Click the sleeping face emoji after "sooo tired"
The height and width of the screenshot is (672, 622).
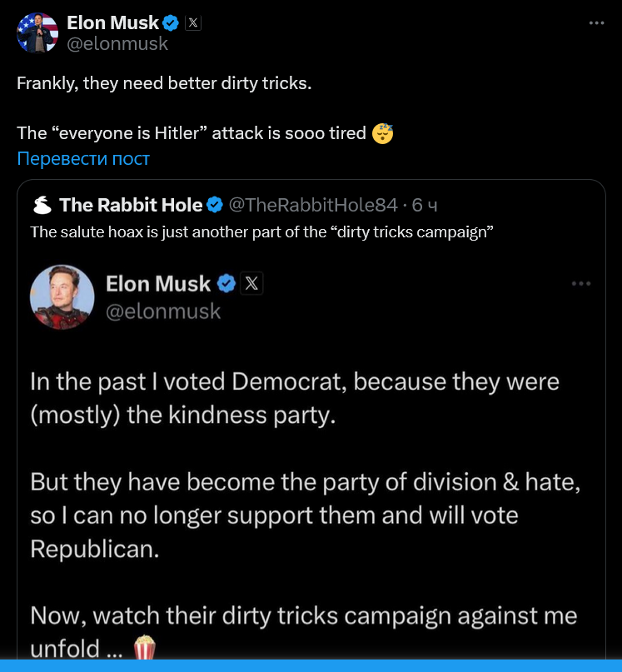[382, 133]
